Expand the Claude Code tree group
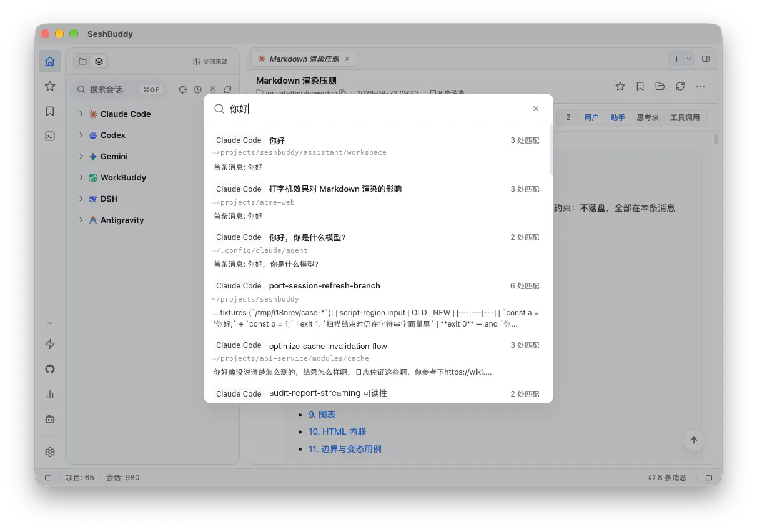757x532 pixels. tap(81, 114)
